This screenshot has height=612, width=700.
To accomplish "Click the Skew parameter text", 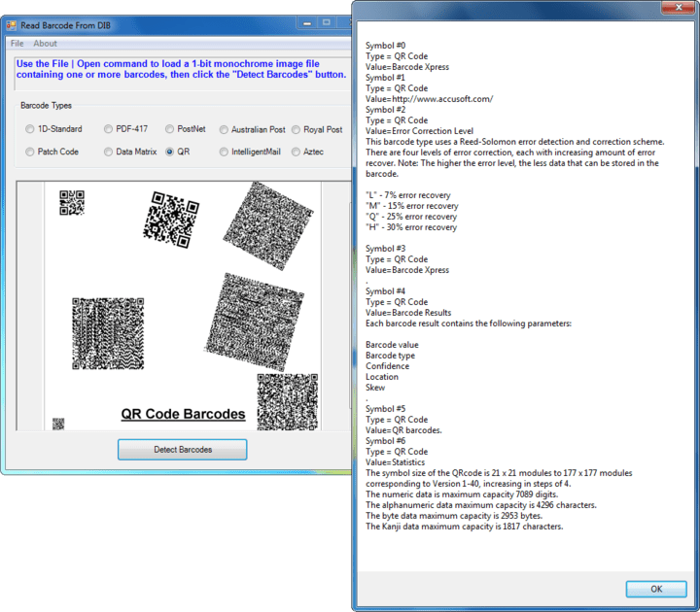I will pyautogui.click(x=375, y=388).
